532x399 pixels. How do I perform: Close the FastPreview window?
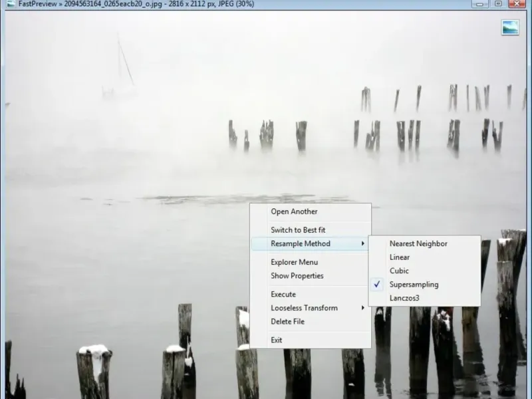[x=517, y=4]
